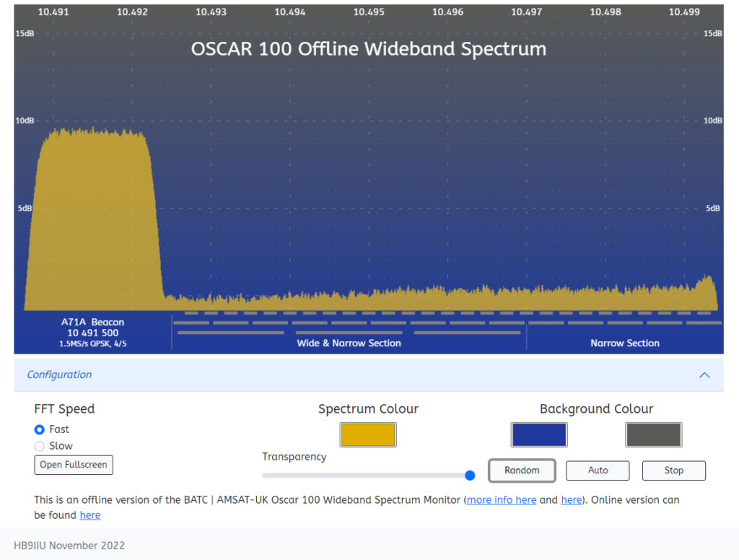739x560 pixels.
Task: Click the 10.498 frequency axis label
Action: click(605, 12)
